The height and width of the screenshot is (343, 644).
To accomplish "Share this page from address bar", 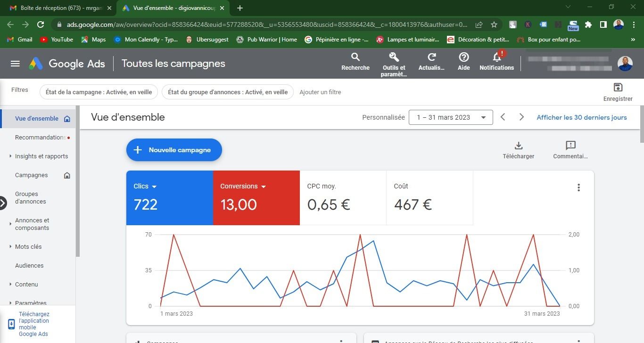I will pyautogui.click(x=479, y=24).
